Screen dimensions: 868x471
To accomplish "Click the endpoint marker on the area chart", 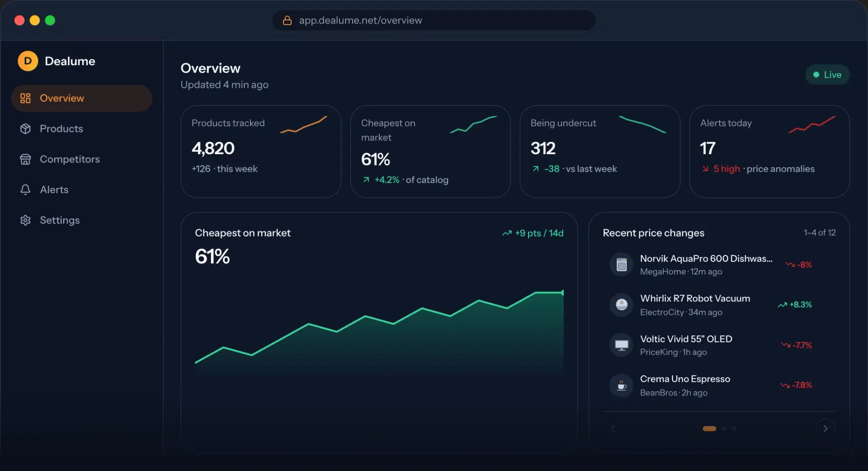I will [x=563, y=292].
